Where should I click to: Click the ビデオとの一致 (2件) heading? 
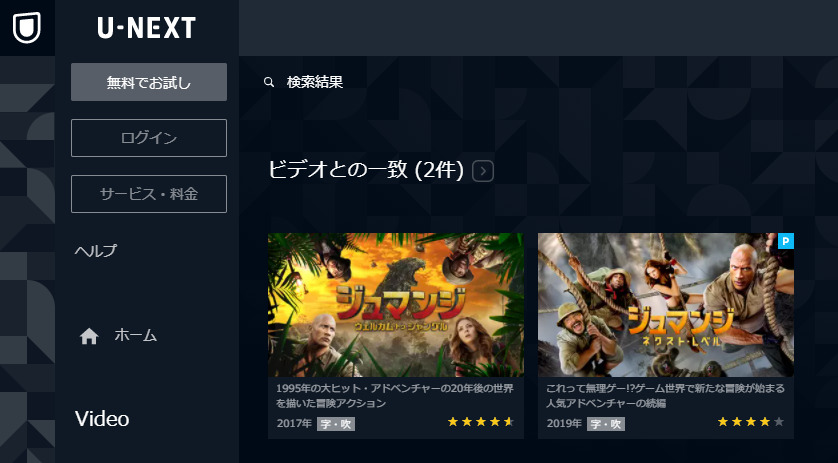[366, 170]
